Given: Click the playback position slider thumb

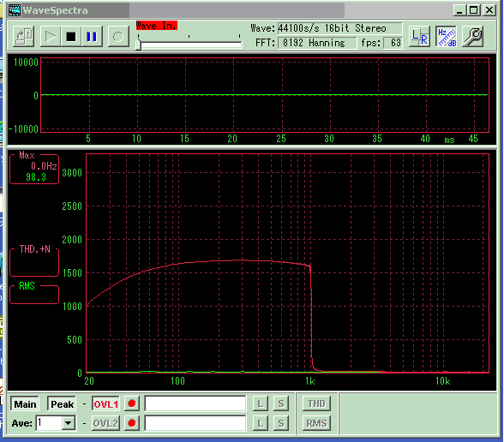Looking at the screenshot, I should pyautogui.click(x=138, y=44).
